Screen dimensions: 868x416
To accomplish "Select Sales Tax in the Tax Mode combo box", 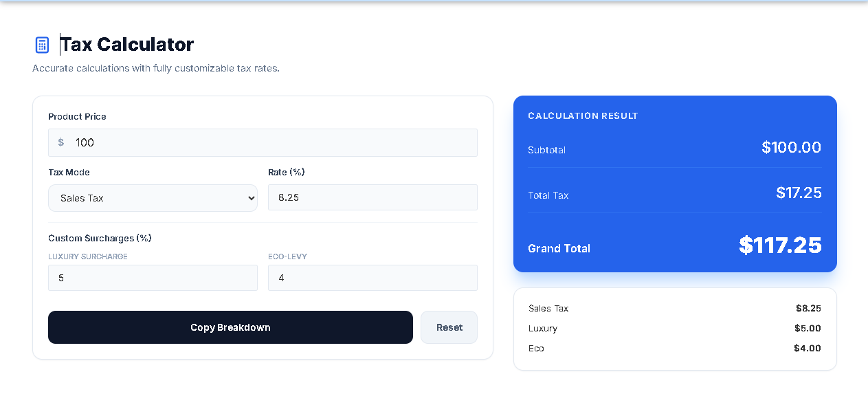I will (x=153, y=197).
